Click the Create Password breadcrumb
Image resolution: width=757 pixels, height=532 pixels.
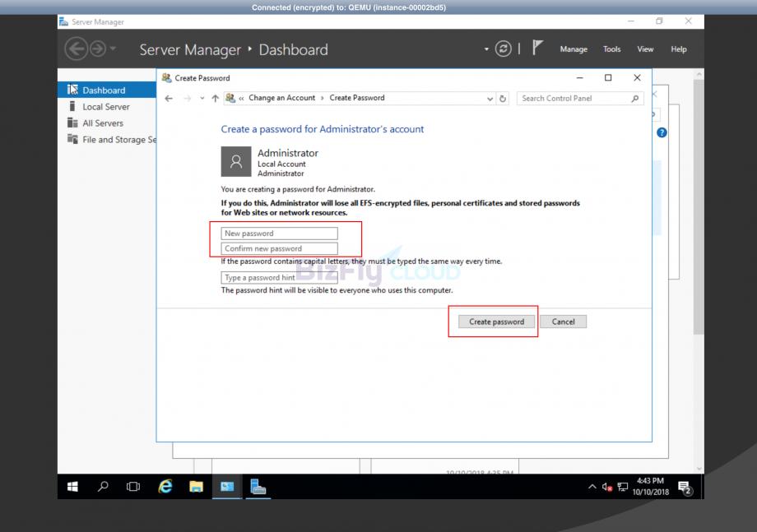(x=357, y=98)
